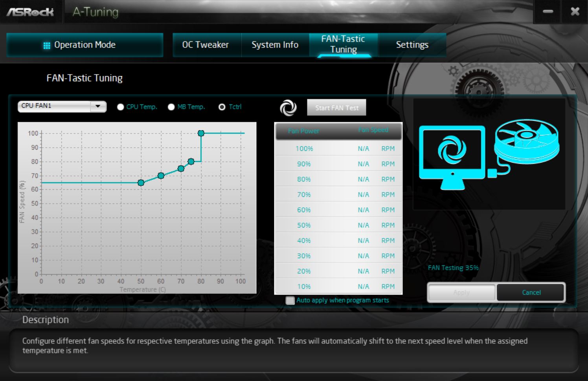588x381 pixels.
Task: Open Operation Mode
Action: pyautogui.click(x=85, y=45)
